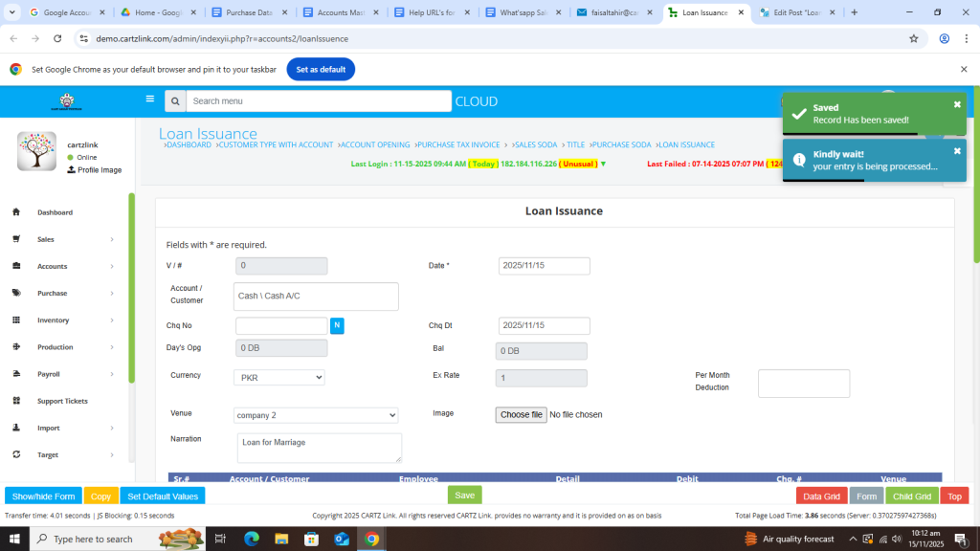Click the search magnifier icon
The height and width of the screenshot is (551, 980).
(175, 101)
